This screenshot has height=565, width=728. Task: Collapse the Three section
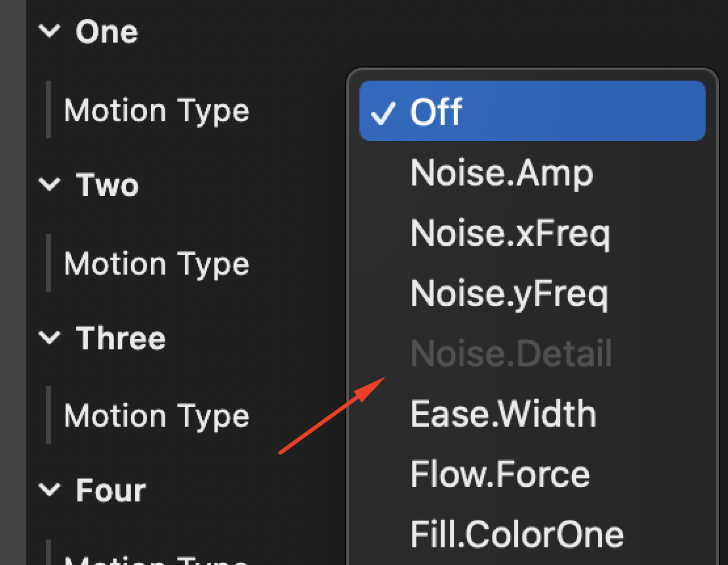click(x=51, y=338)
